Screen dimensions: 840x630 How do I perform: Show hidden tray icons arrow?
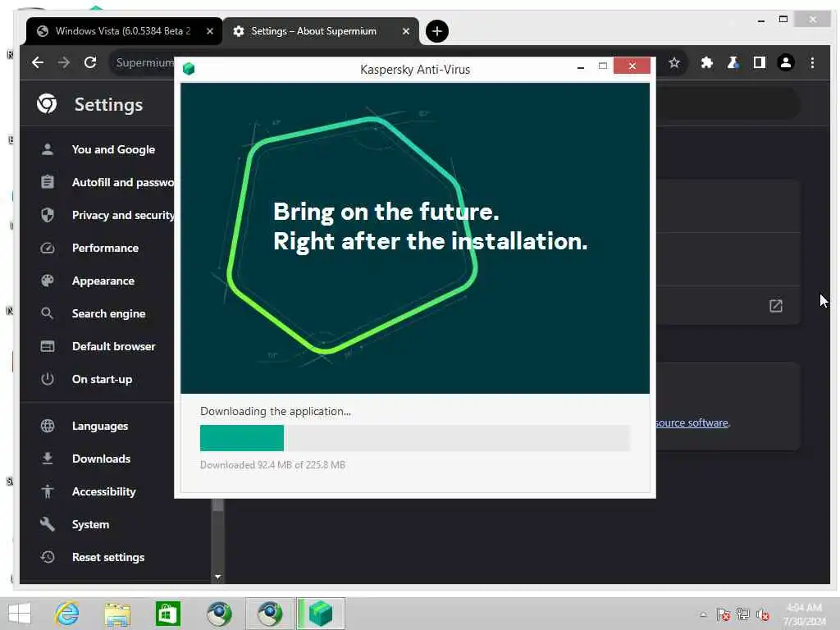(x=703, y=614)
